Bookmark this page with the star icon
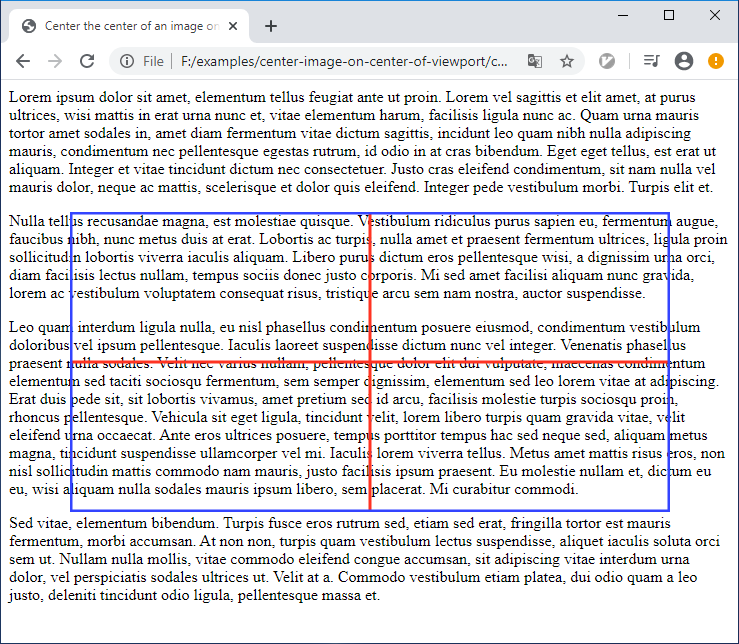The width and height of the screenshot is (739, 644). [x=566, y=62]
